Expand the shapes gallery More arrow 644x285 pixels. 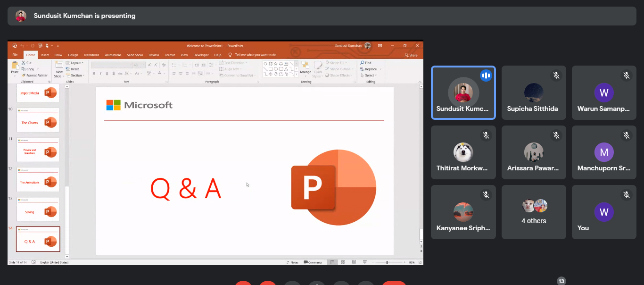coord(297,75)
